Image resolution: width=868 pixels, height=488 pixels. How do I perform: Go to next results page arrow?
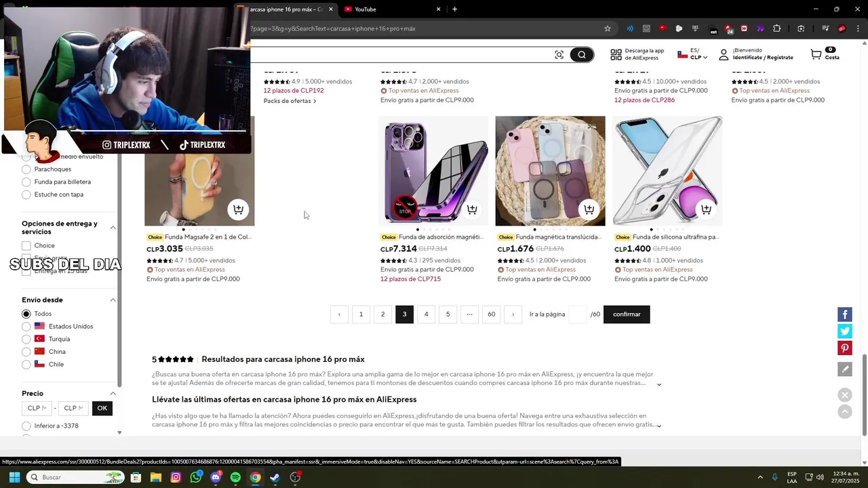pyautogui.click(x=513, y=314)
